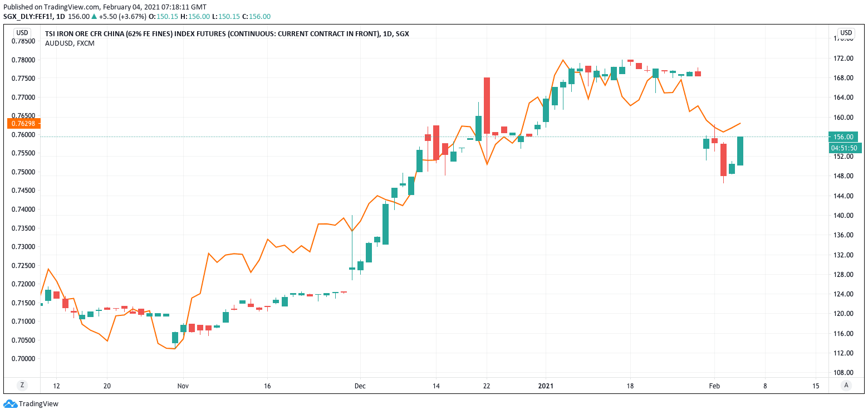
Task: Click the Z timezone button at bottom left
Action: coord(22,385)
